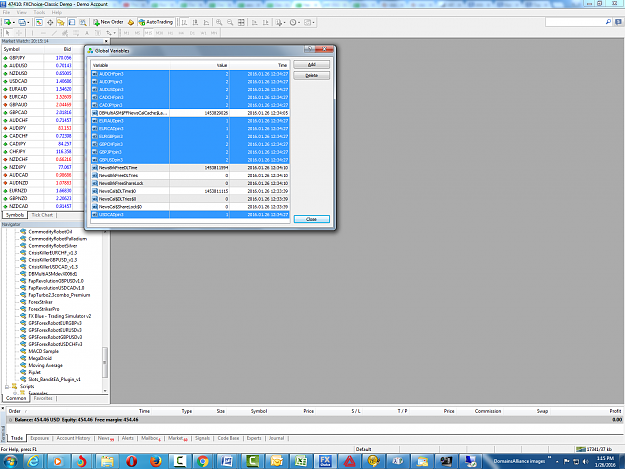Switch to Navigator Favorites tab
The height and width of the screenshot is (469, 625).
(43, 398)
